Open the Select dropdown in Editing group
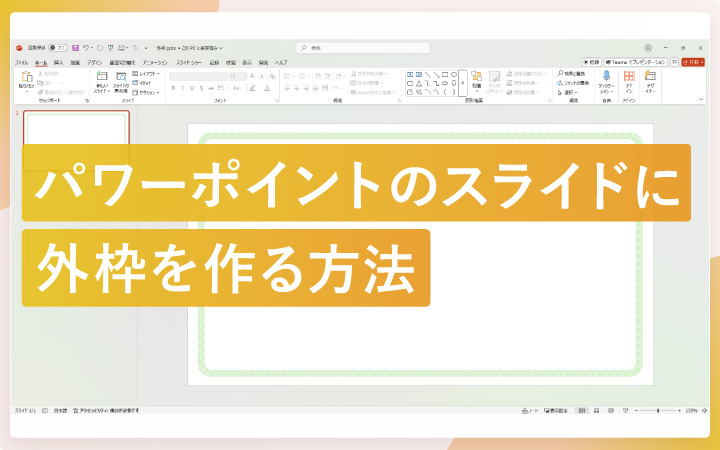 568,92
